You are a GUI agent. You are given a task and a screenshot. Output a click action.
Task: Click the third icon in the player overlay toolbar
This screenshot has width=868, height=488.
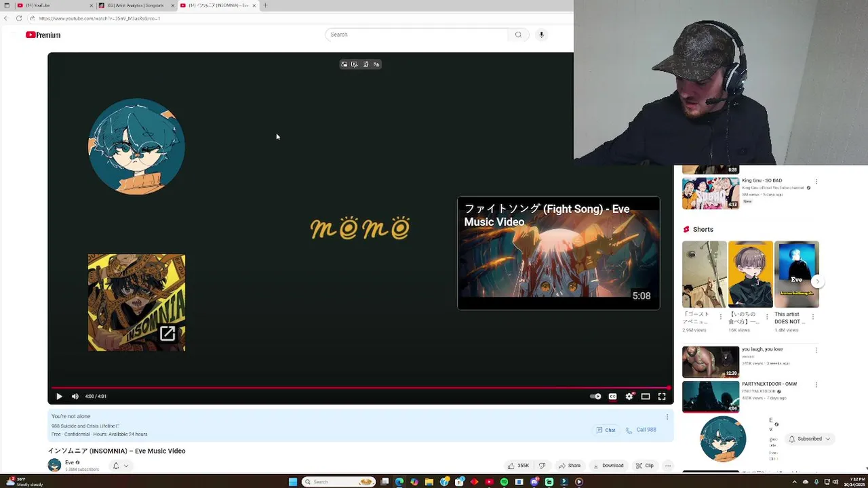[366, 64]
